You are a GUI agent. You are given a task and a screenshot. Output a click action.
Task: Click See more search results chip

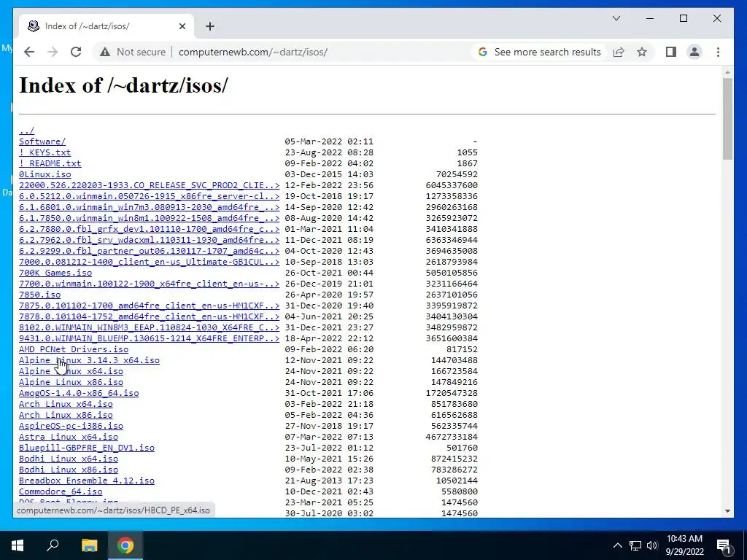tap(539, 52)
